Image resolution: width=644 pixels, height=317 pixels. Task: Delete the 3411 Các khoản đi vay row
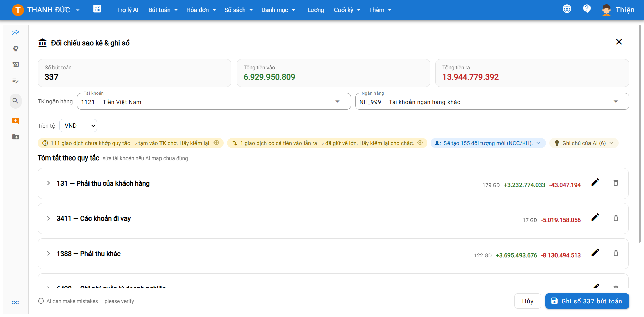(x=616, y=218)
